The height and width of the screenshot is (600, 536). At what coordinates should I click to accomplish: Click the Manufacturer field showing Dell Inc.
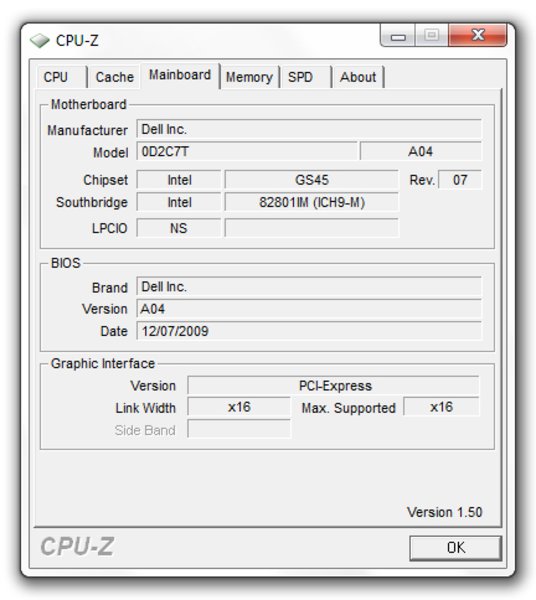(x=309, y=129)
